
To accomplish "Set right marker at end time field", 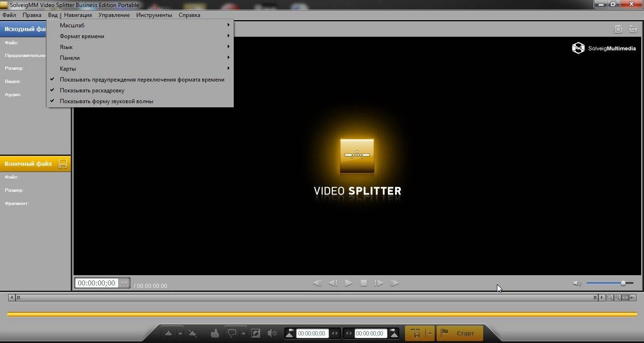I will [394, 333].
